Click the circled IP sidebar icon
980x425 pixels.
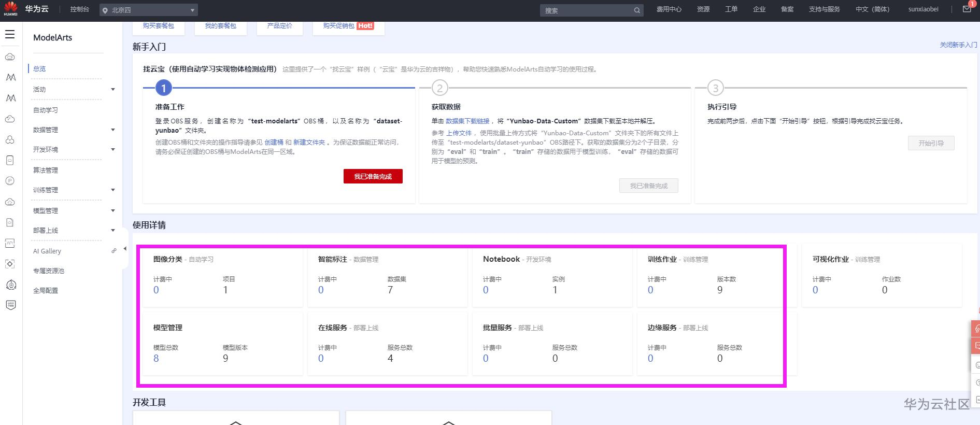pyautogui.click(x=10, y=181)
